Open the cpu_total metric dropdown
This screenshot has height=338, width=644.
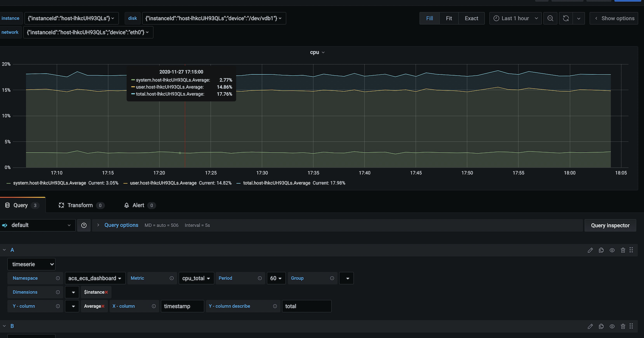pos(196,278)
